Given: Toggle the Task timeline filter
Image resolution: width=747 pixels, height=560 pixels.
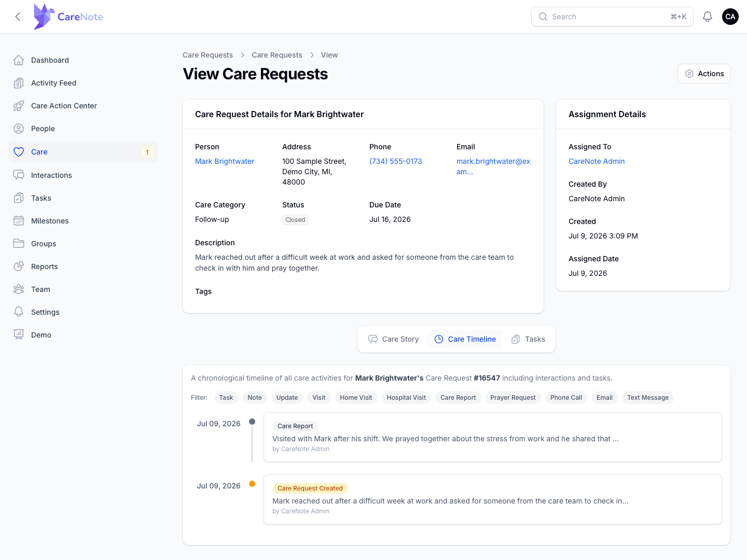Looking at the screenshot, I should (x=226, y=398).
